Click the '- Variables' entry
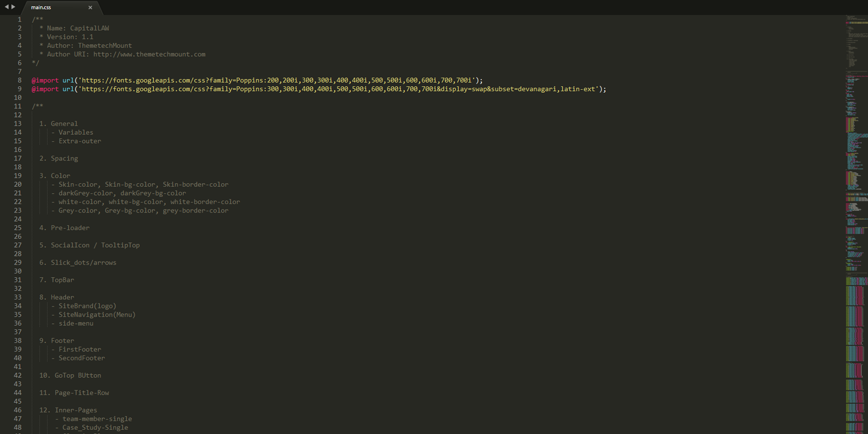868x434 pixels. coord(72,132)
